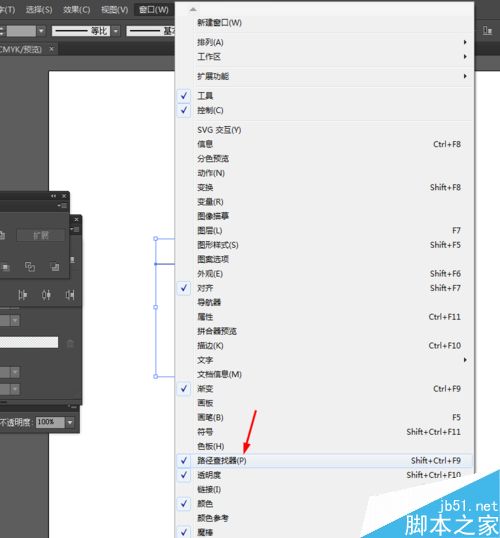Open the 画笔(B) panel

tap(324, 418)
